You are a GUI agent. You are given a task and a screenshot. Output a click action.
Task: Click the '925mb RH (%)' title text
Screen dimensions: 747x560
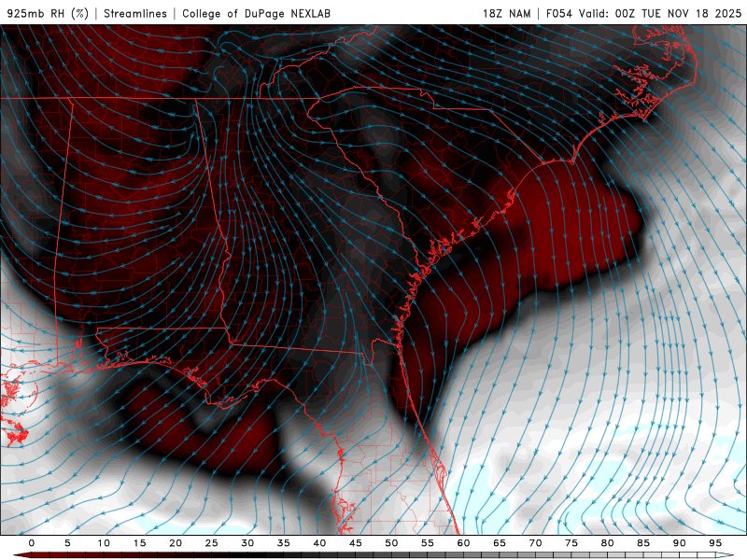48,13
